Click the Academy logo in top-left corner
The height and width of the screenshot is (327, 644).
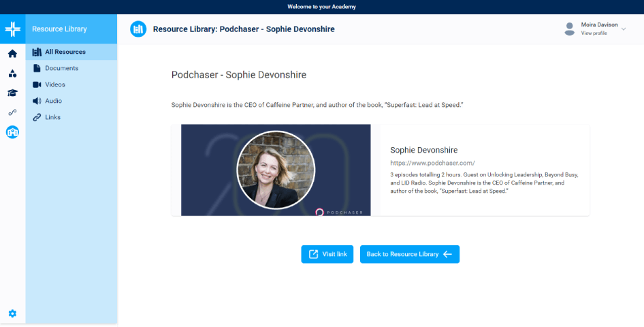(x=12, y=29)
